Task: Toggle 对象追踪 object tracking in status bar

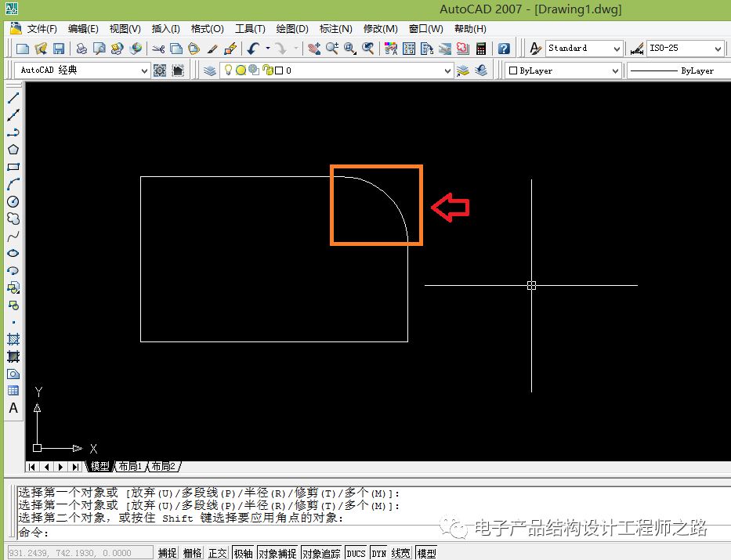Action: coord(321,553)
